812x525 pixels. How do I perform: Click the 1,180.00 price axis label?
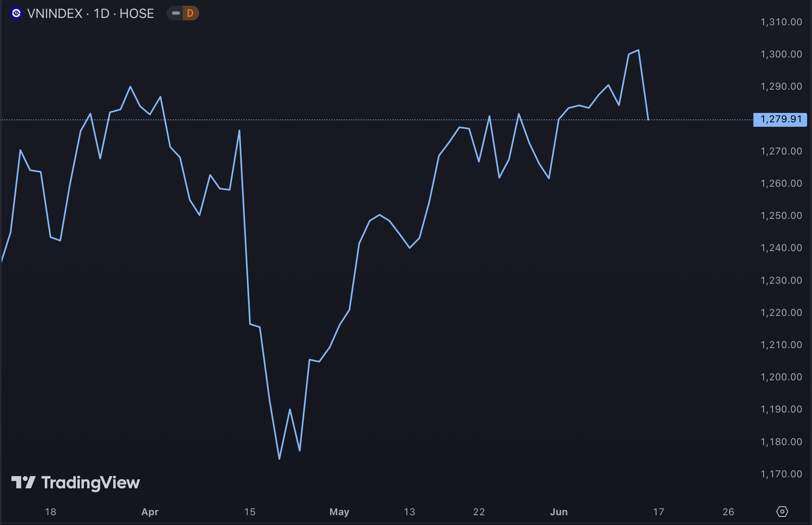point(781,442)
